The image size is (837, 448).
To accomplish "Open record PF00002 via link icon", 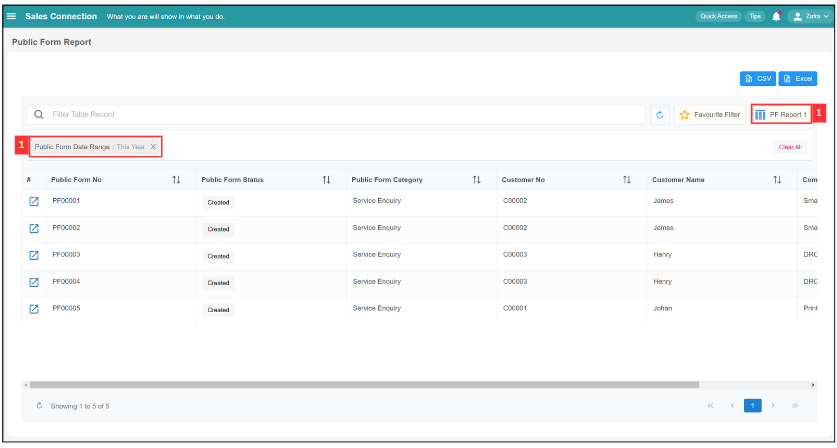I will click(x=34, y=228).
